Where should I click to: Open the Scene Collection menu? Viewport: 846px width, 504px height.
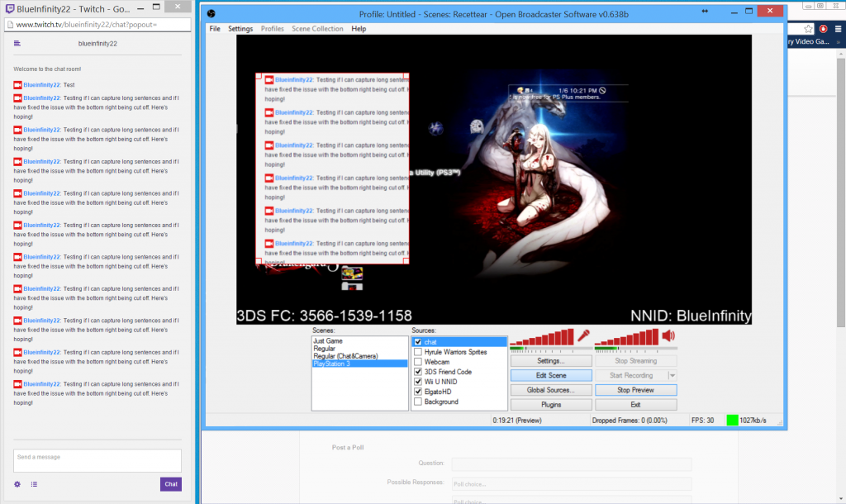tap(317, 29)
